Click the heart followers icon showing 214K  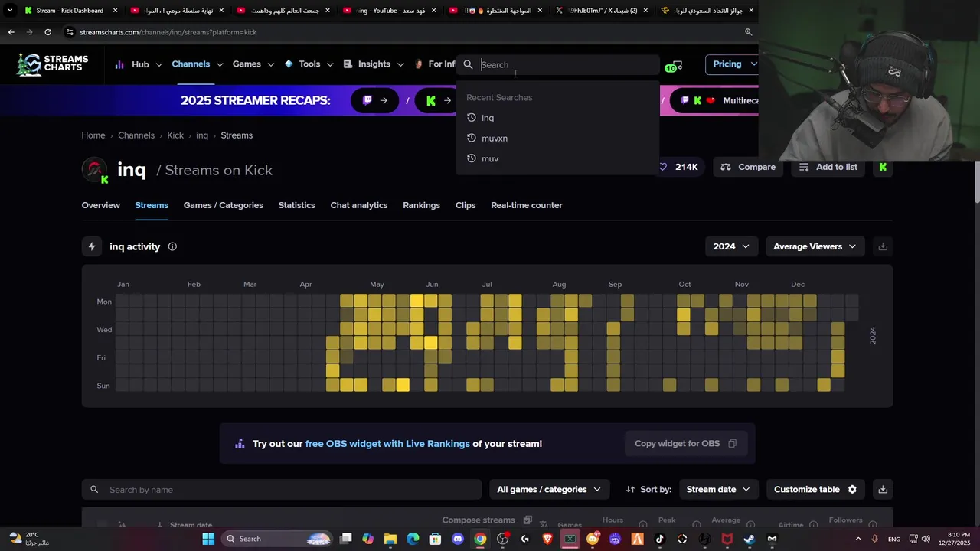(663, 167)
